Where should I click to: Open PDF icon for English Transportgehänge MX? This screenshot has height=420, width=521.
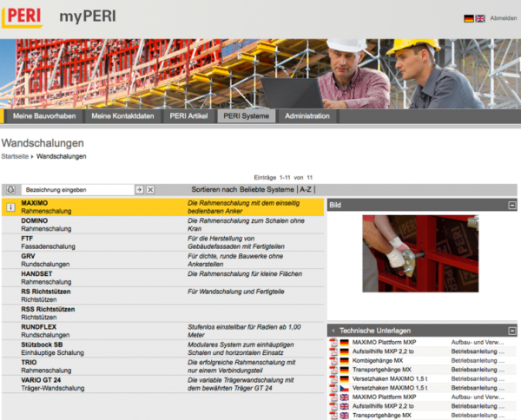coord(333,416)
